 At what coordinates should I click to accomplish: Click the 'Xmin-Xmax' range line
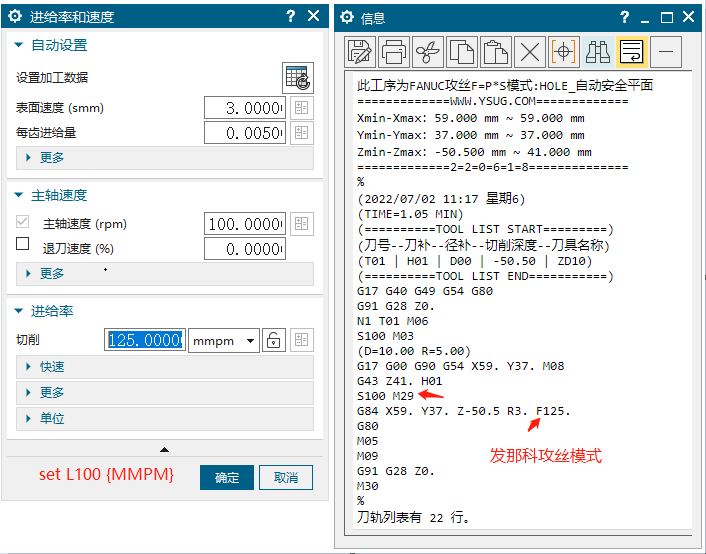pyautogui.click(x=471, y=118)
